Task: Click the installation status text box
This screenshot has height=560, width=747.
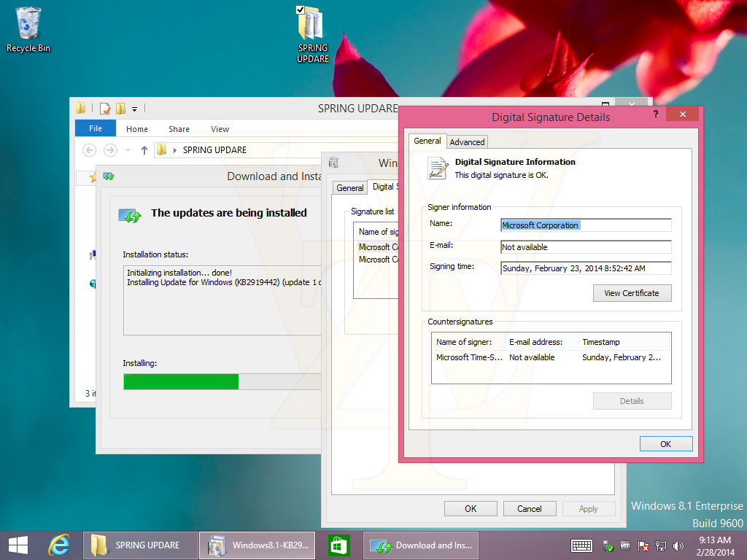Action: tap(222, 300)
